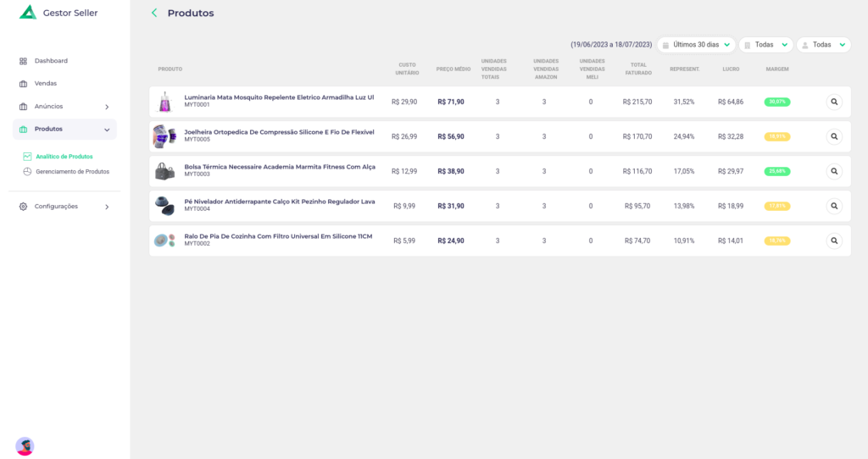This screenshot has width=868, height=459.
Task: Click magnifier icon for Joelheira Ortopedica row
Action: click(x=834, y=136)
